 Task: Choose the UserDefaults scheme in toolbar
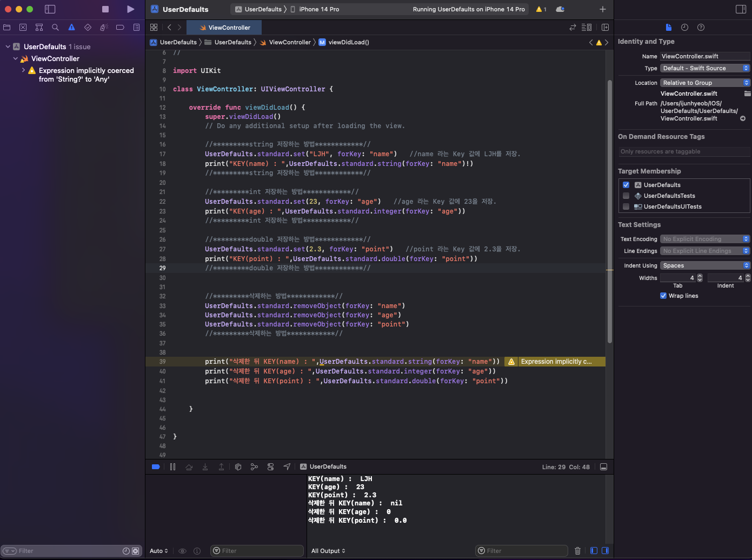[258, 9]
